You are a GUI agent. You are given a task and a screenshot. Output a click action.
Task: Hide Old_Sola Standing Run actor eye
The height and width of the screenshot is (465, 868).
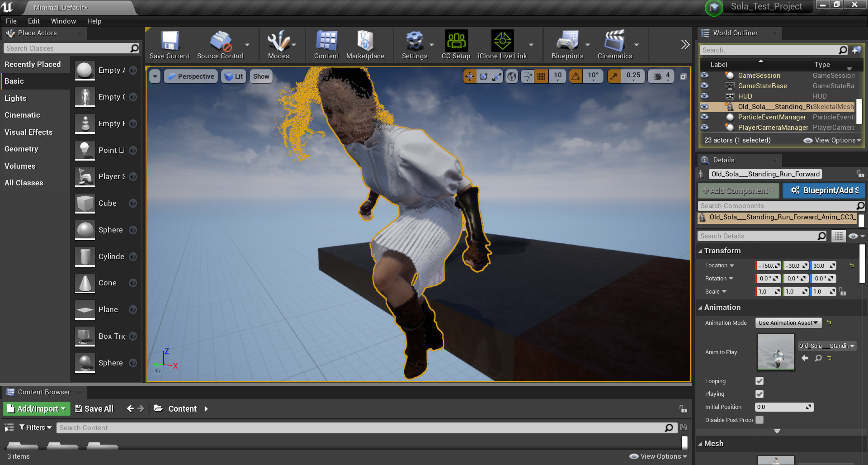tap(704, 107)
